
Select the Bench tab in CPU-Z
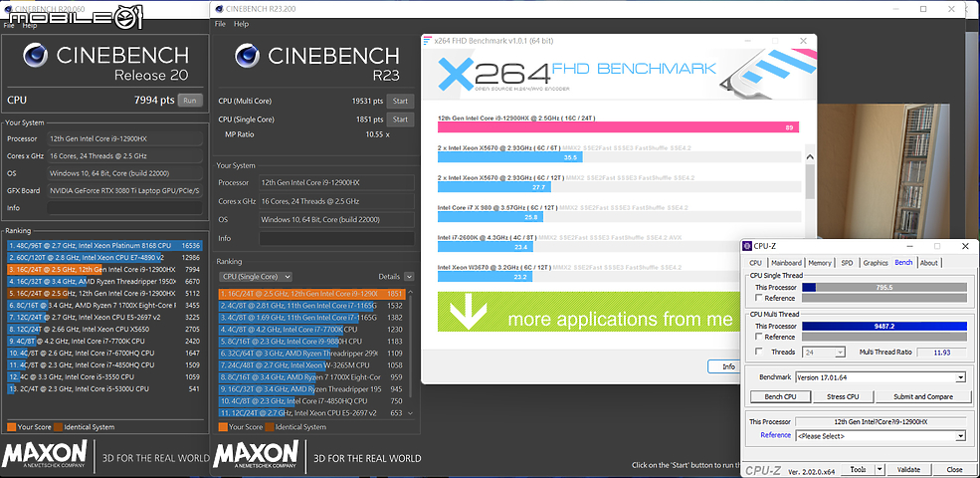pos(903,262)
